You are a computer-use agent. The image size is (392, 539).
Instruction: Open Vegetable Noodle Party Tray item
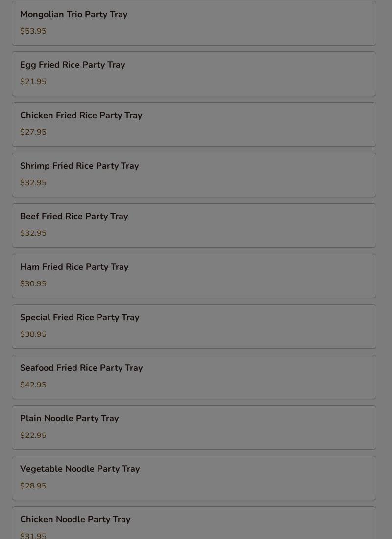point(80,469)
